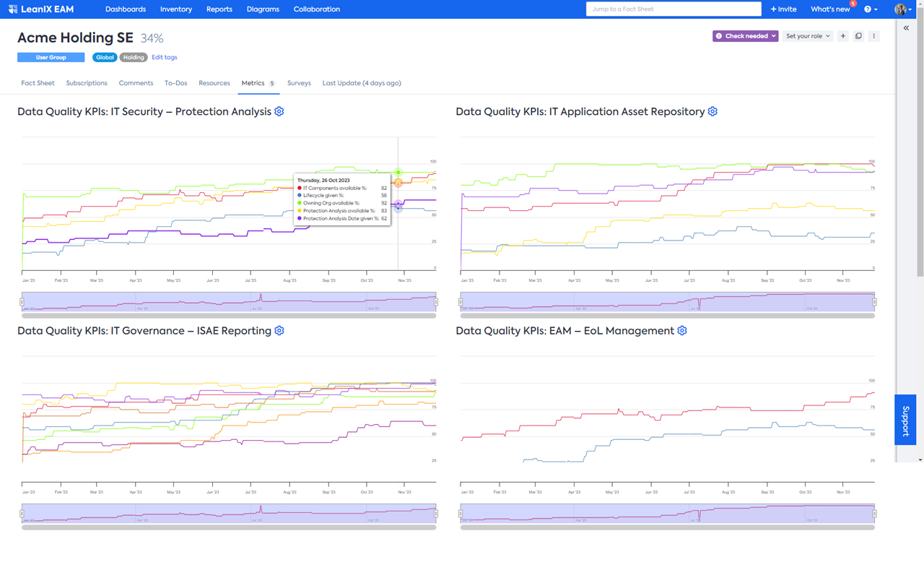The image size is (924, 578).
Task: Open the help question mark menu
Action: coord(871,9)
